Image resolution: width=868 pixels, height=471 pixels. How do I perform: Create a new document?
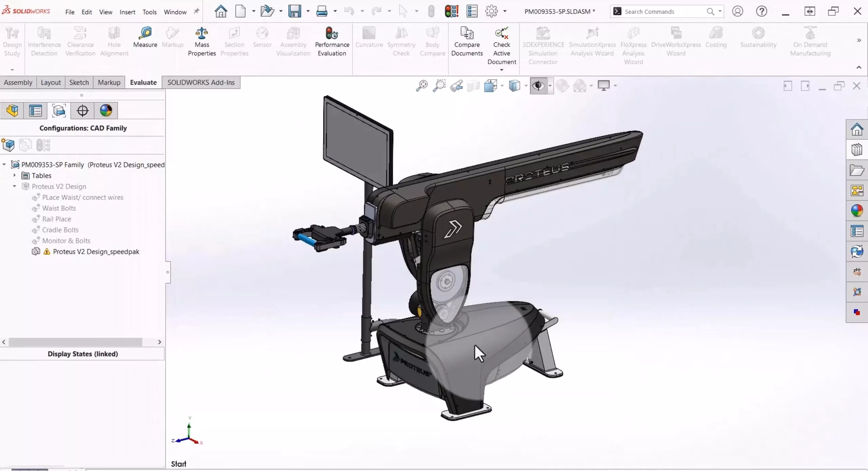point(240,11)
